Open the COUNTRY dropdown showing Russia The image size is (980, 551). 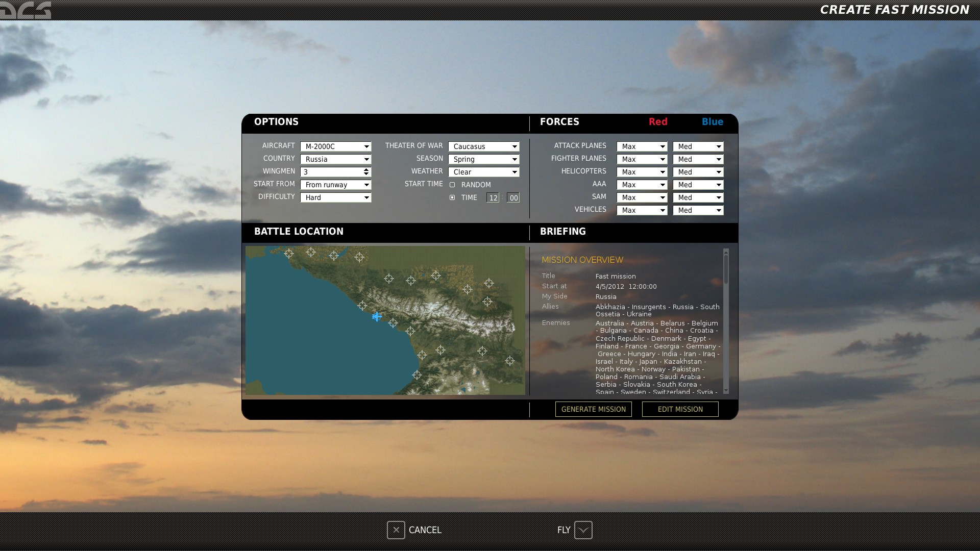[336, 159]
